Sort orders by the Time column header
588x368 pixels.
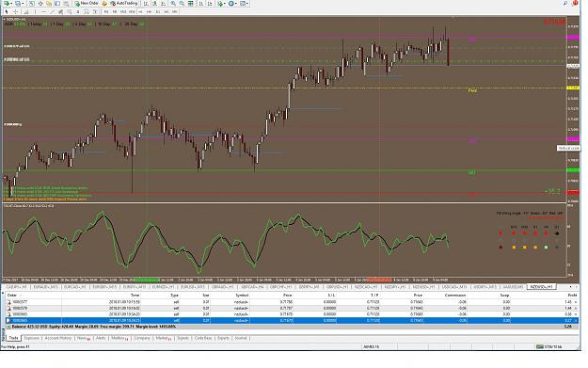click(135, 296)
